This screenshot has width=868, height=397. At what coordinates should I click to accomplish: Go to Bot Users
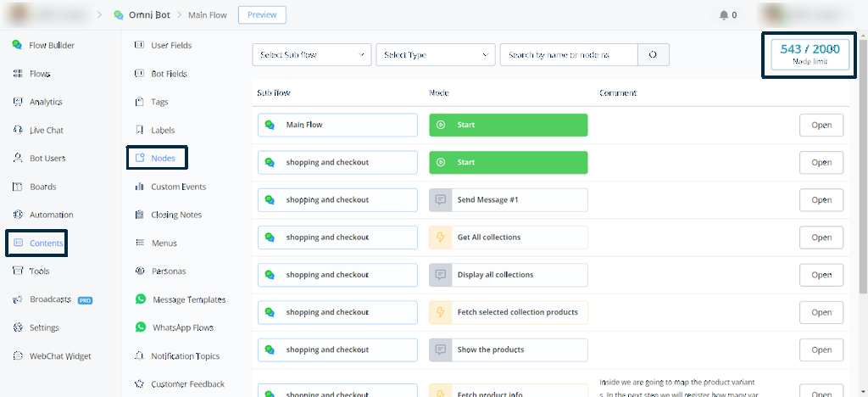[x=39, y=159]
